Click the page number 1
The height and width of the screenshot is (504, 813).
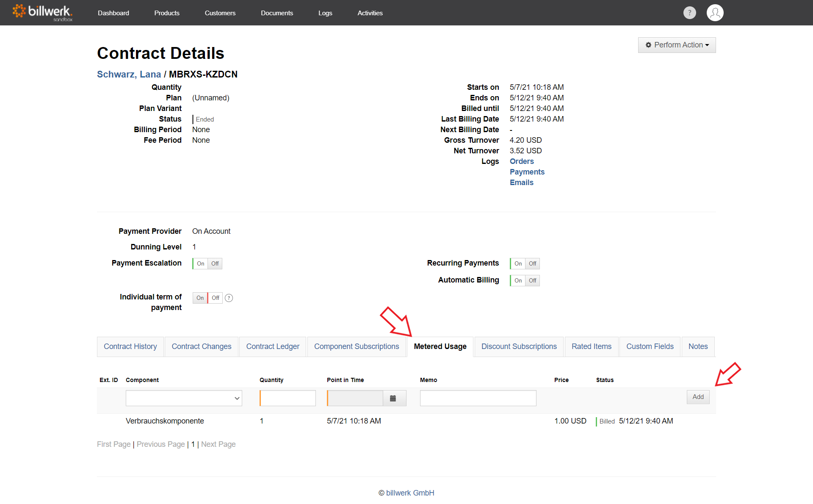(193, 444)
